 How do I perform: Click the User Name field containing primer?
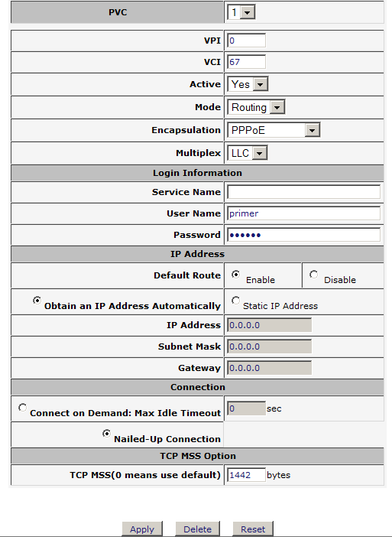pyautogui.click(x=304, y=213)
